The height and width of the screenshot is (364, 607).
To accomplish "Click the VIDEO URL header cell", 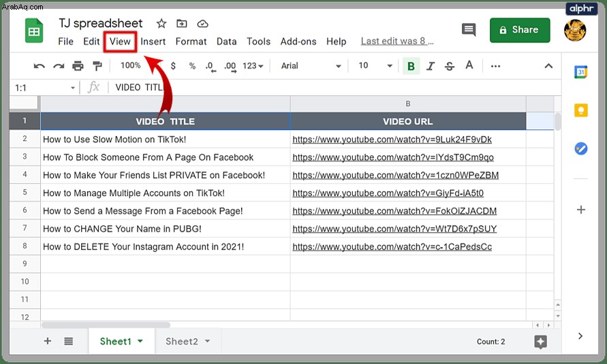I will pyautogui.click(x=408, y=121).
